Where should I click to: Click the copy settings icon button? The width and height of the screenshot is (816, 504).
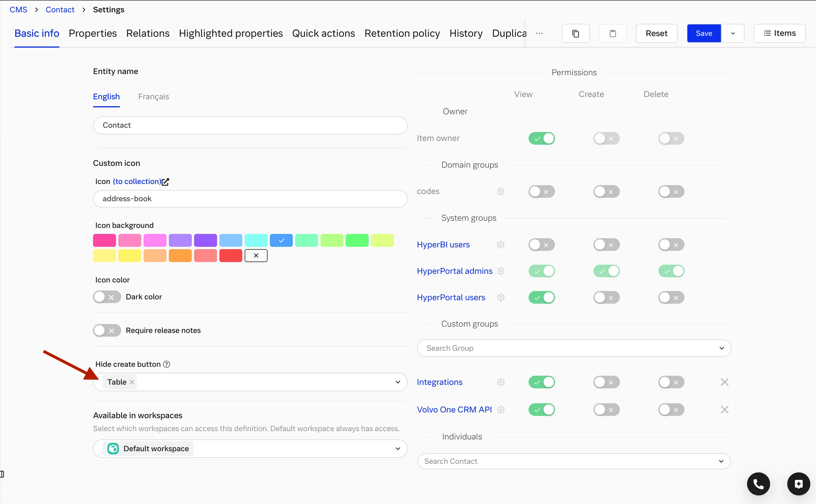pos(576,33)
